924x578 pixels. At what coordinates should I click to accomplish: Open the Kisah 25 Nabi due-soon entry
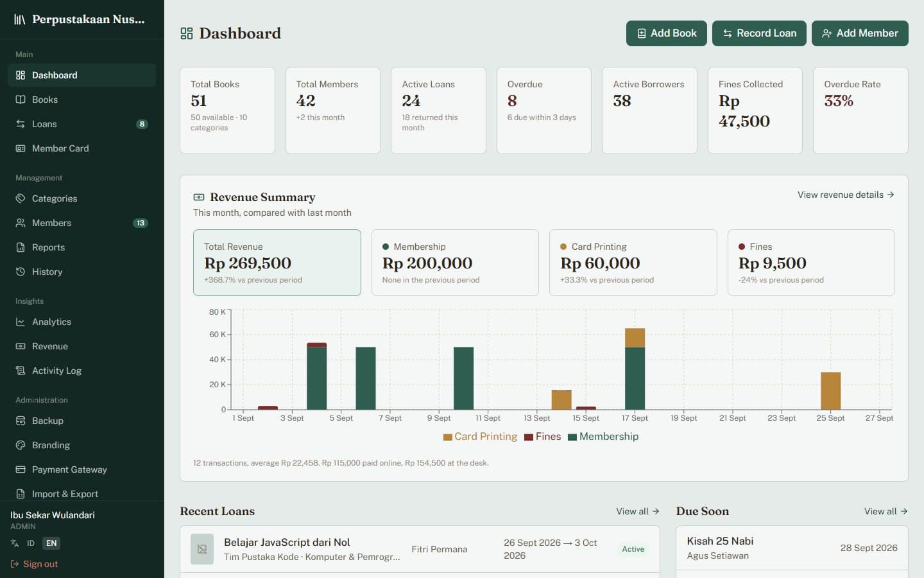[x=792, y=548]
